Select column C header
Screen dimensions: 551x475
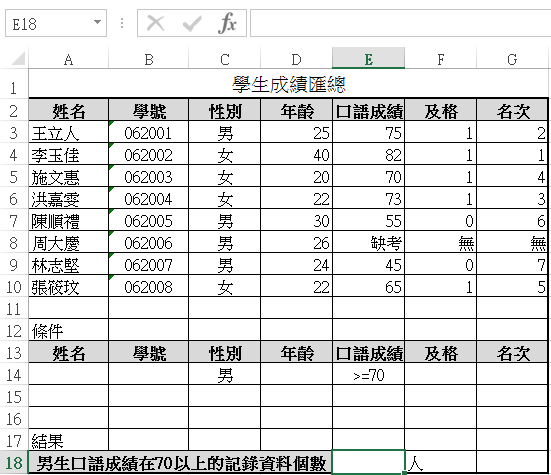(225, 58)
